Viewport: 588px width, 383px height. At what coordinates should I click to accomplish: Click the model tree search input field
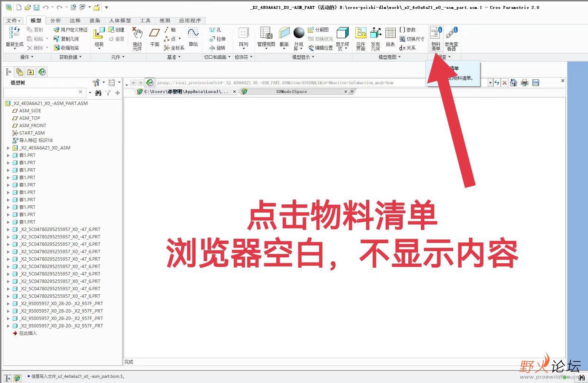(44, 92)
